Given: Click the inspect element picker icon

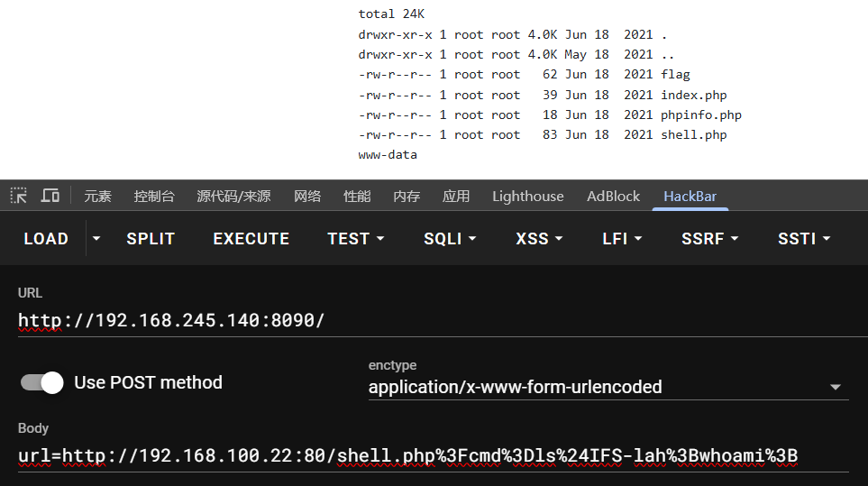Looking at the screenshot, I should pyautogui.click(x=18, y=196).
